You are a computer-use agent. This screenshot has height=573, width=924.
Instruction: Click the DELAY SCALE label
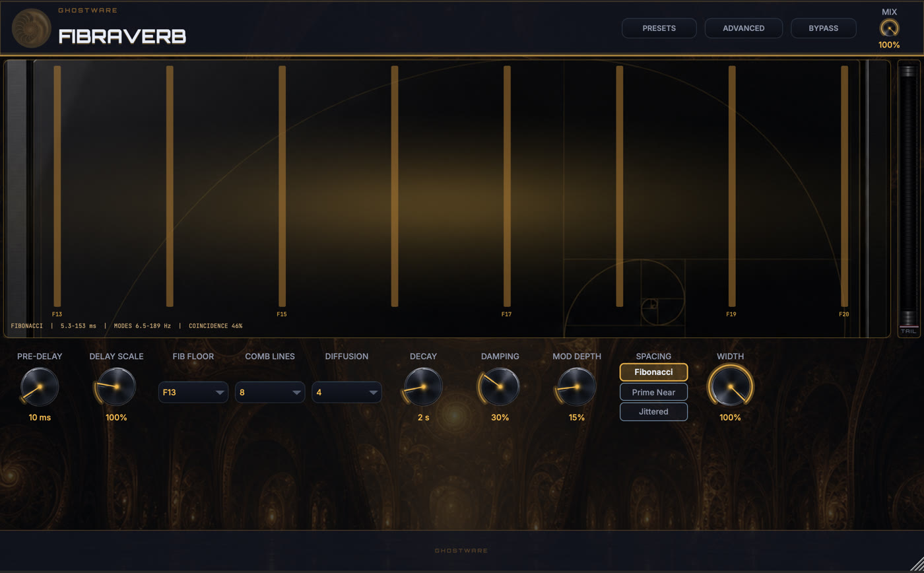116,356
